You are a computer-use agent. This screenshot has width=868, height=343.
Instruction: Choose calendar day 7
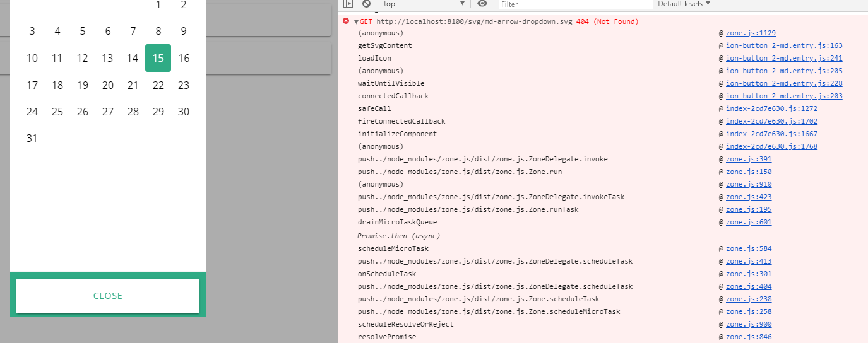point(133,31)
